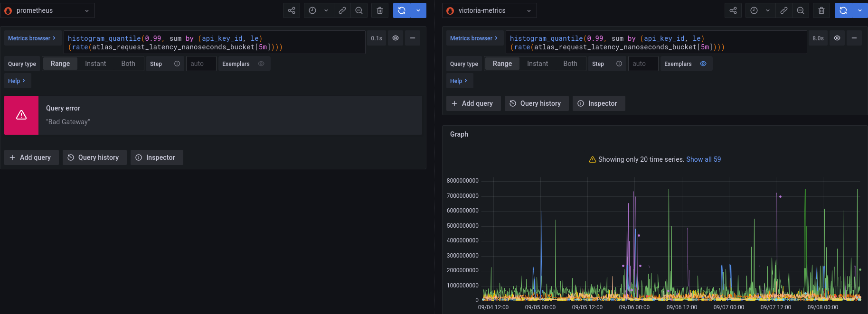Open refresh interval dropdown in right pane

(860, 10)
